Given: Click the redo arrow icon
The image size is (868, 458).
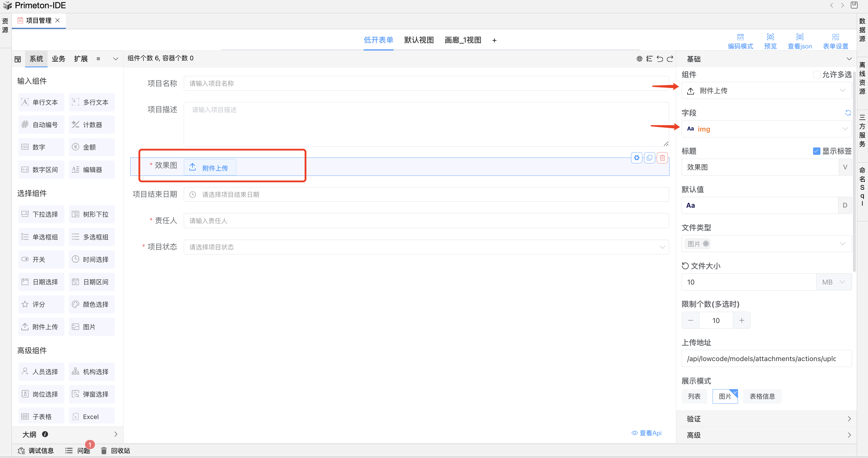Looking at the screenshot, I should click(670, 59).
